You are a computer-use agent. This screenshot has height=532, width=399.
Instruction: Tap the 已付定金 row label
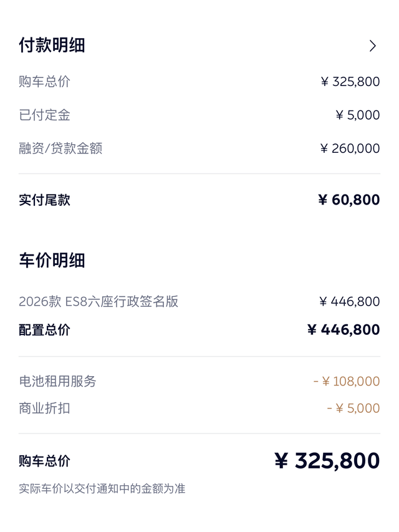(44, 115)
